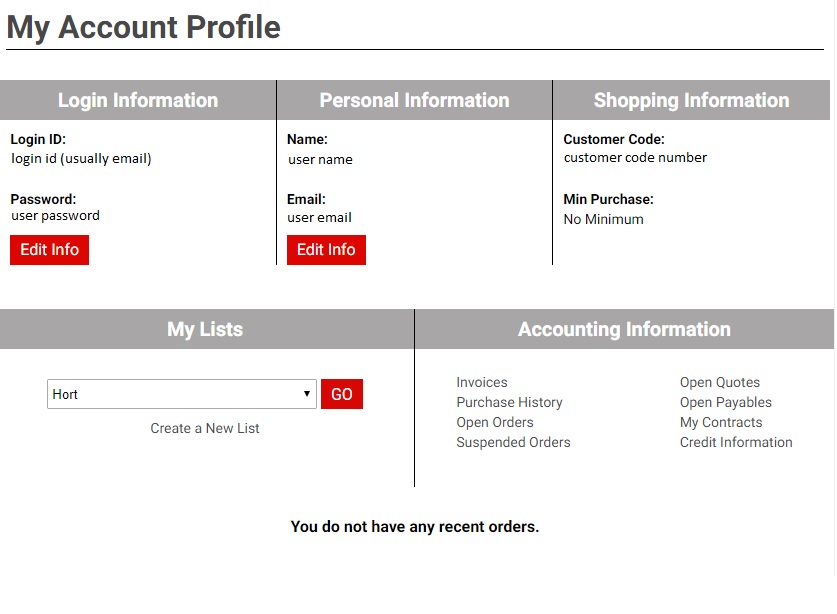Open the Create a New List link

pyautogui.click(x=205, y=428)
